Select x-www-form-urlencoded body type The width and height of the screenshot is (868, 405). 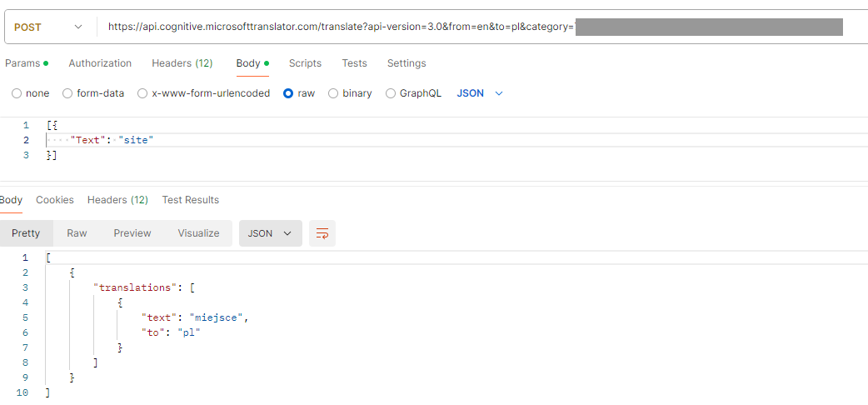(204, 93)
